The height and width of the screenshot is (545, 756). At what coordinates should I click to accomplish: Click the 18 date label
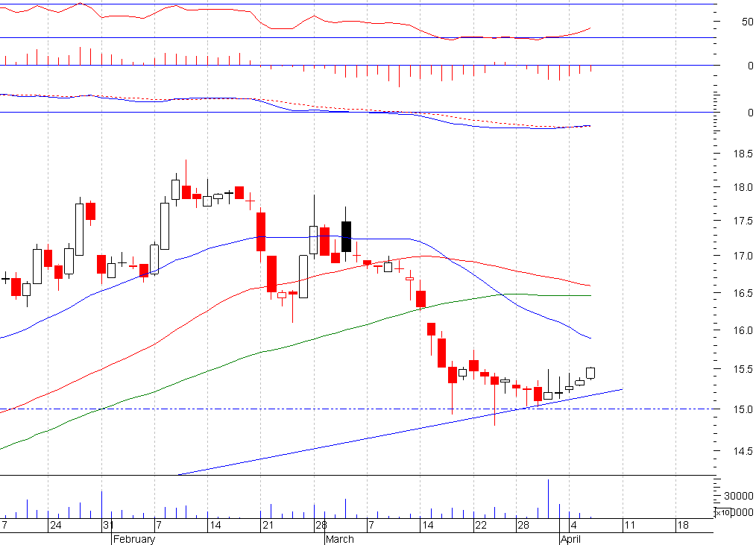coord(683,525)
